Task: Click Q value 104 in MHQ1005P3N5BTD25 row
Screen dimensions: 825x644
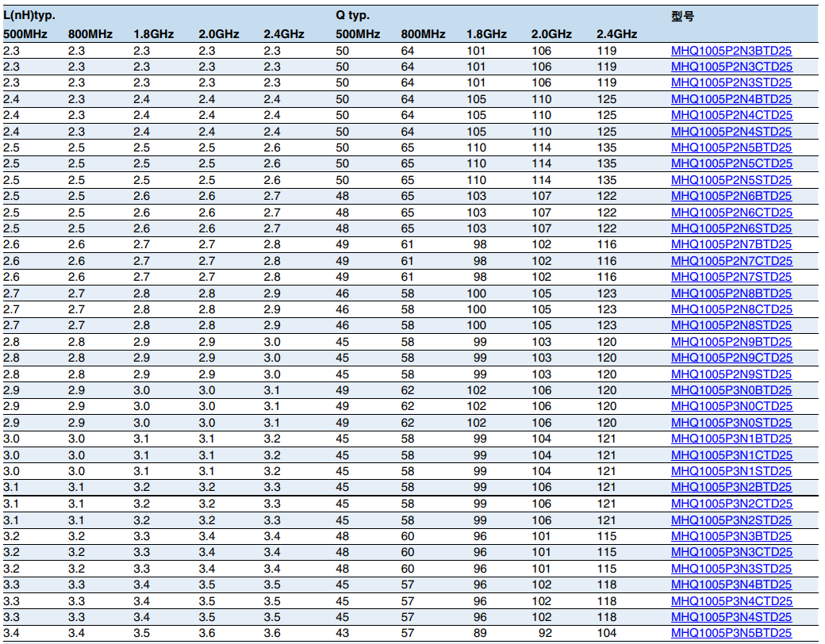Action: coord(607,634)
